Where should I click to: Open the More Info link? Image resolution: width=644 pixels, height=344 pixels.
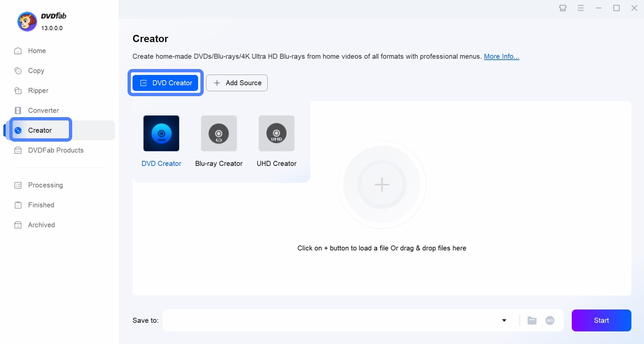coord(501,56)
